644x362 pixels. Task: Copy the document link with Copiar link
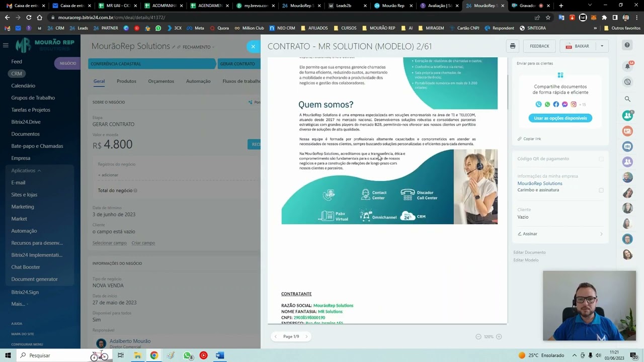point(529,139)
